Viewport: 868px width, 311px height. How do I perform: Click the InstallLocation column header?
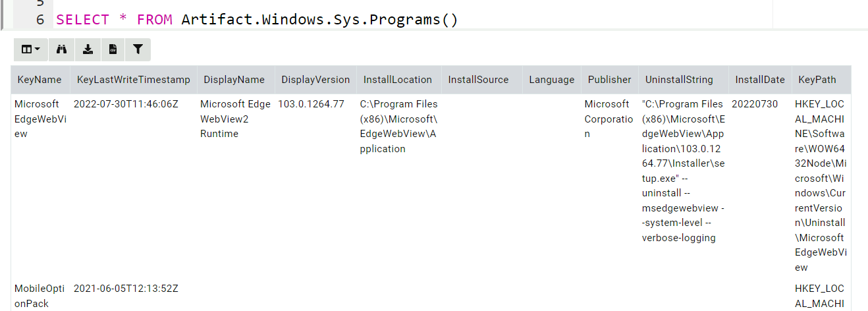tap(398, 80)
